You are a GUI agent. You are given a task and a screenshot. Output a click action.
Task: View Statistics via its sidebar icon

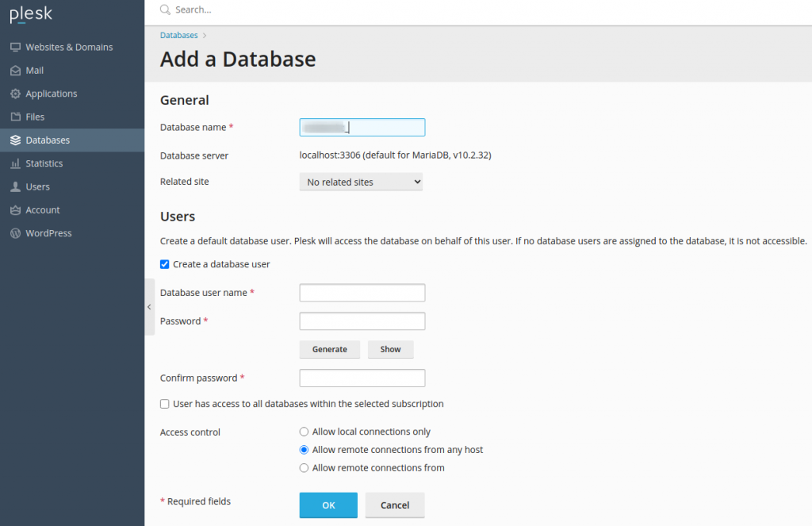16,163
